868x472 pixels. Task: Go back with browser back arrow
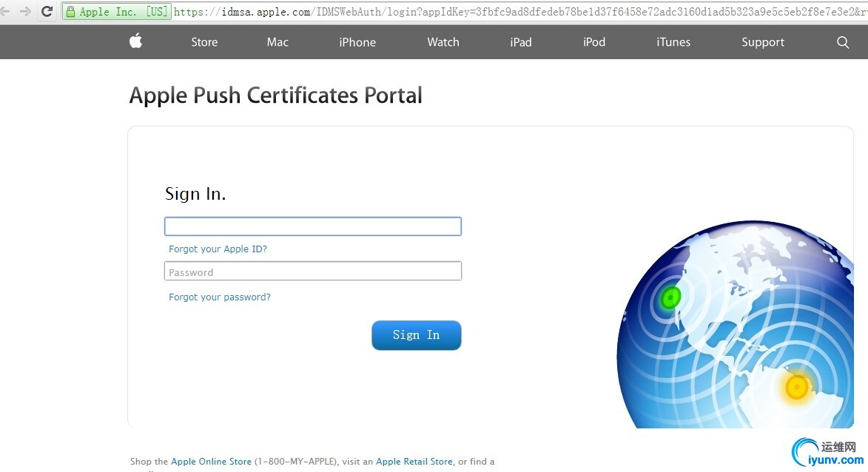tap(4, 11)
